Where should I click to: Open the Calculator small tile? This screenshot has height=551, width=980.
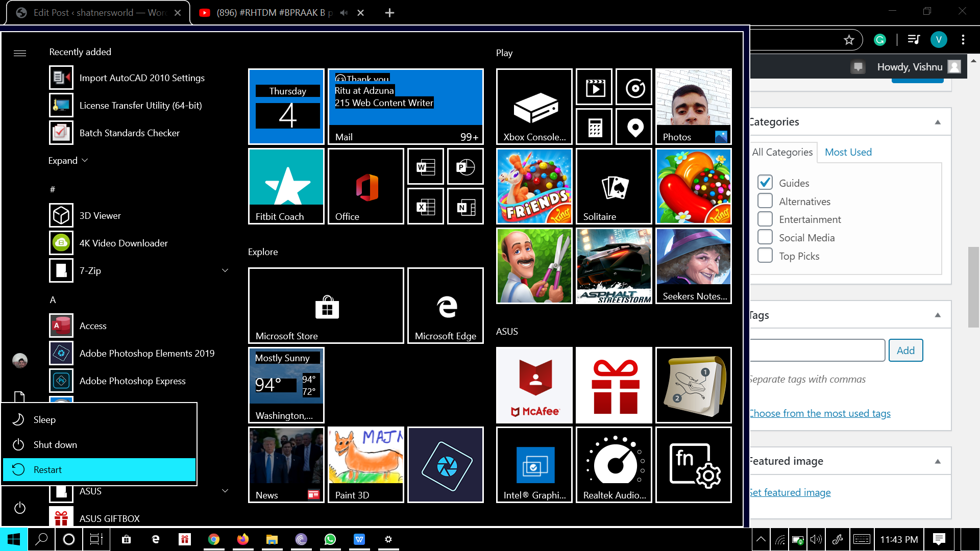click(594, 127)
